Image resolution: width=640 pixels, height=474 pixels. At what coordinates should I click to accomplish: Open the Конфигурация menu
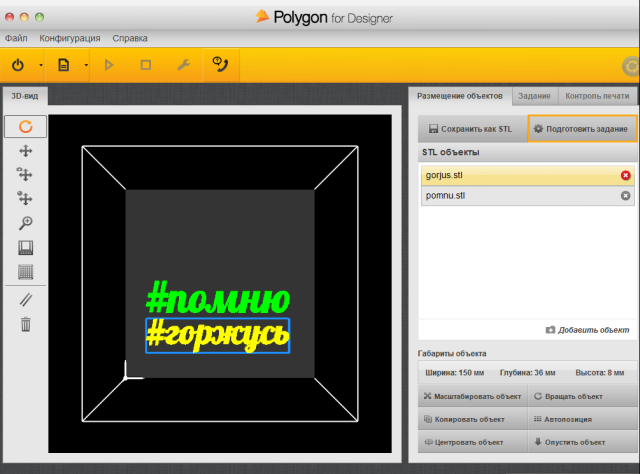tap(69, 38)
